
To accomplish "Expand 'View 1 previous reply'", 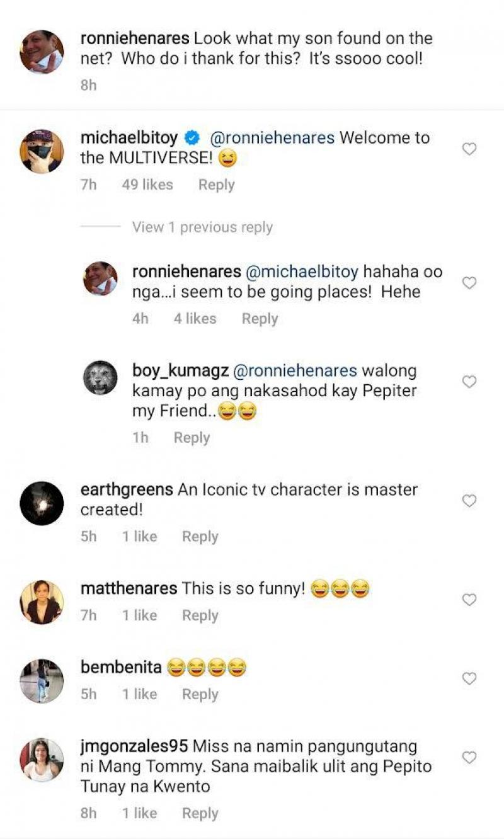I will pyautogui.click(x=202, y=227).
